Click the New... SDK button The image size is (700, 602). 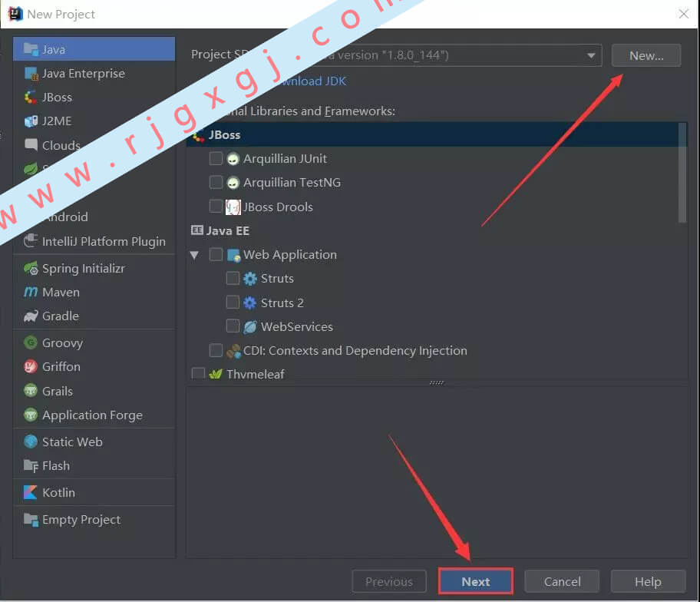(x=646, y=55)
